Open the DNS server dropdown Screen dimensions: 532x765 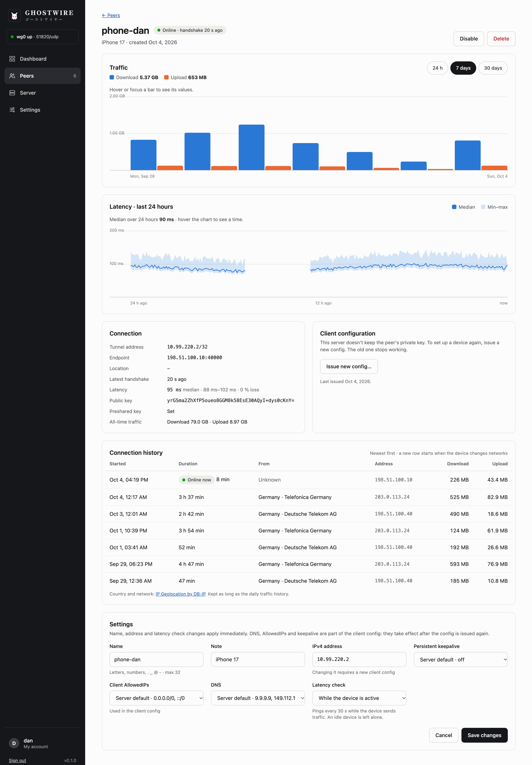tap(258, 698)
